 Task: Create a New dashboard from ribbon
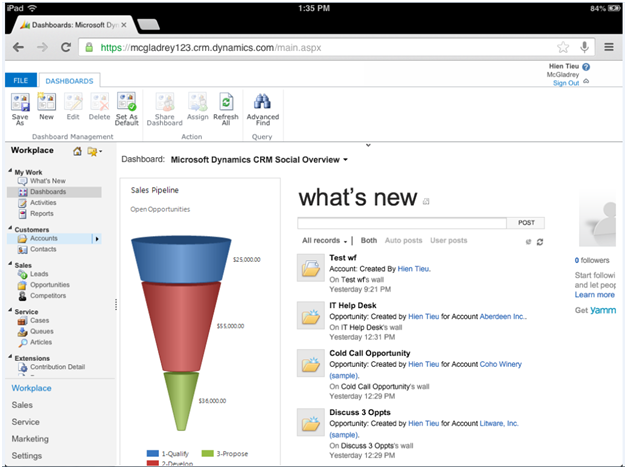(x=46, y=101)
